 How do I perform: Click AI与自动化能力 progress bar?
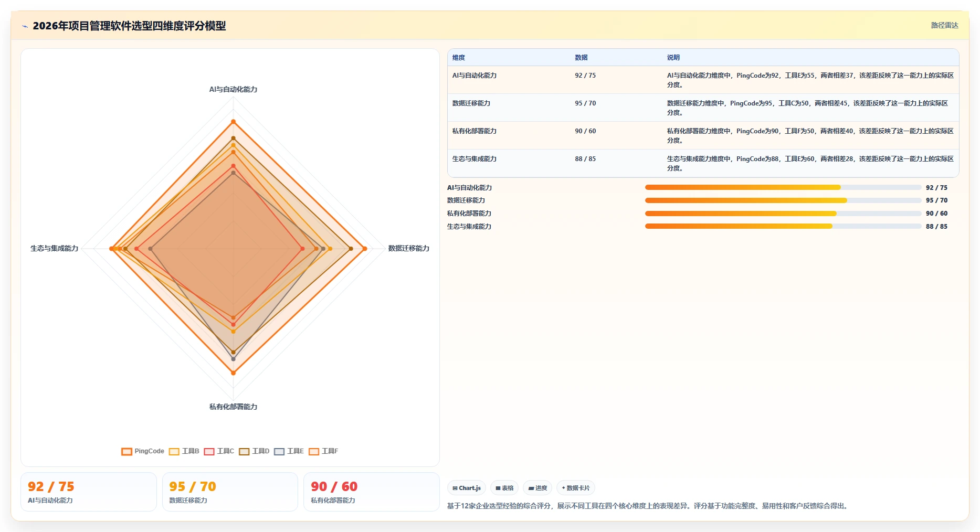tap(783, 187)
